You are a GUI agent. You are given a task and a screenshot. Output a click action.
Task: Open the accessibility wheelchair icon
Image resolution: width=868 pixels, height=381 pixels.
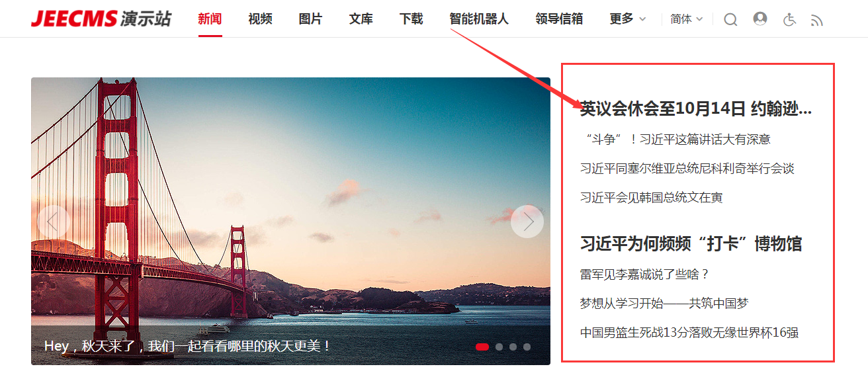[789, 20]
